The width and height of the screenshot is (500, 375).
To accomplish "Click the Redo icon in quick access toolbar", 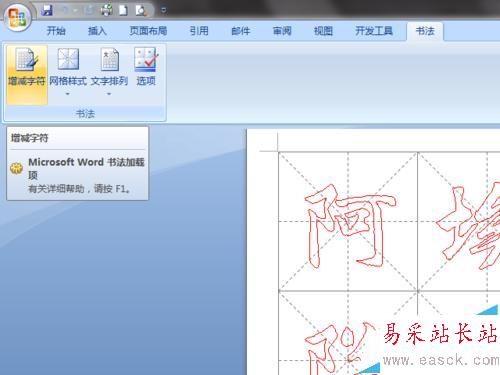I will click(x=89, y=10).
